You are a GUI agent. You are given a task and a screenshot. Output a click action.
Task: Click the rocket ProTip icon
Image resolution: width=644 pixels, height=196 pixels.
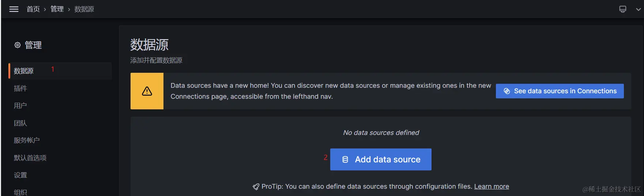[256, 187]
